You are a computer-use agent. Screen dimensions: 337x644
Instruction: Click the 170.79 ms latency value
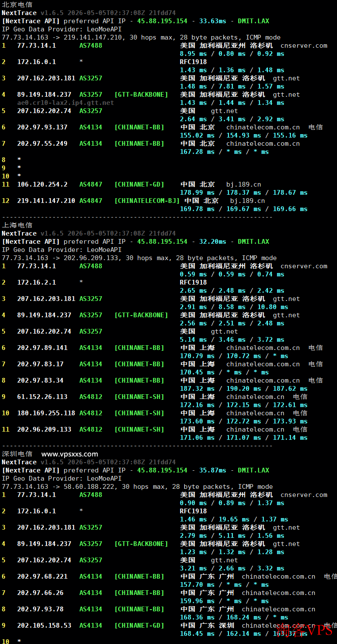point(197,356)
